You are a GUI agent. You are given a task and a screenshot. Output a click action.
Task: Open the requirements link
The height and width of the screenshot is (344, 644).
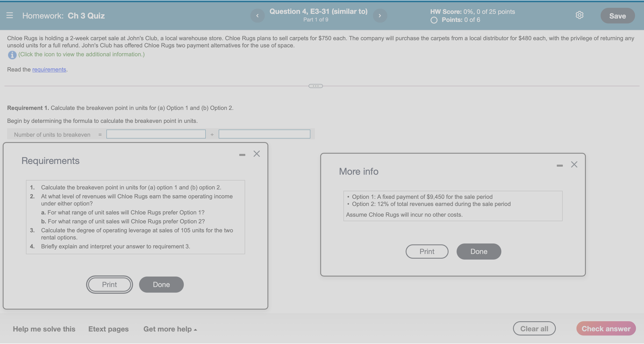(x=49, y=69)
